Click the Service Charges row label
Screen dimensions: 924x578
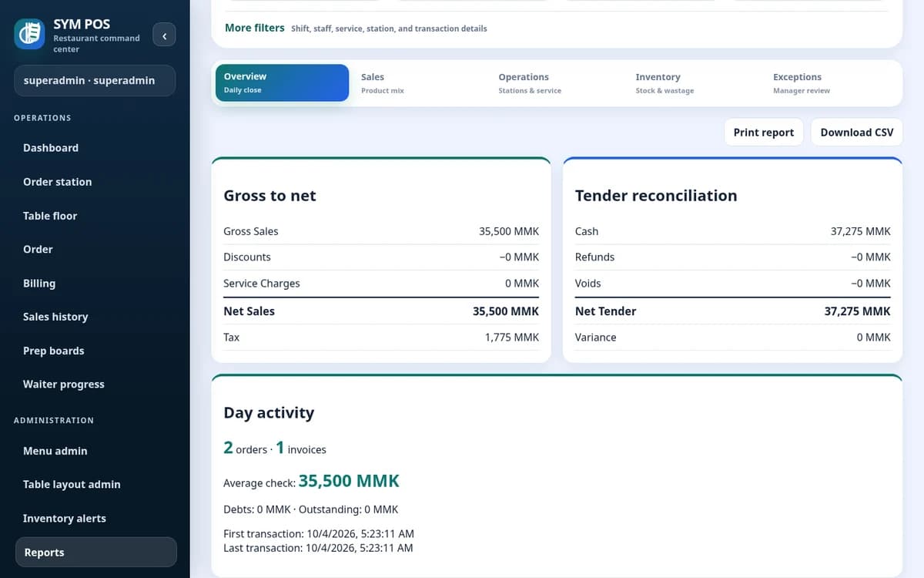click(x=262, y=284)
